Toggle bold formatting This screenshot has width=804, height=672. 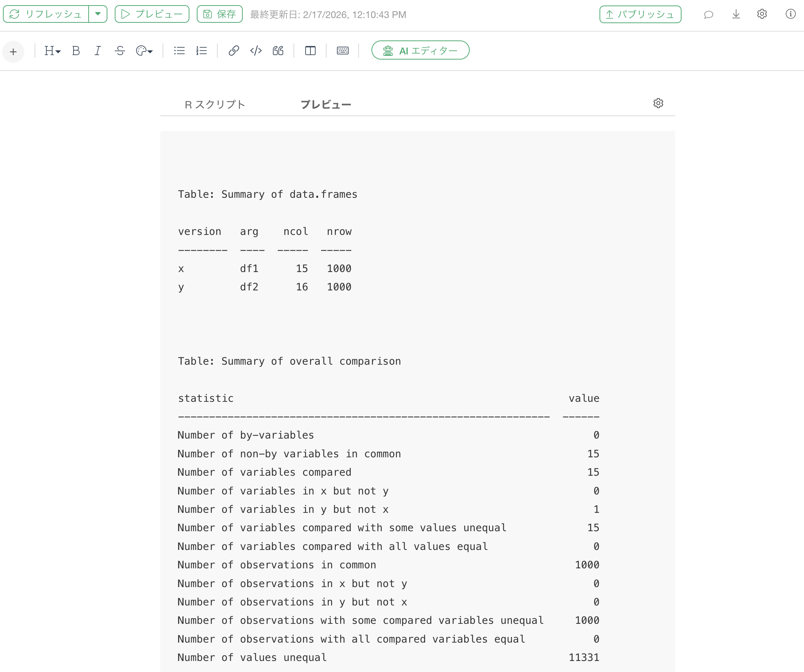pyautogui.click(x=76, y=50)
